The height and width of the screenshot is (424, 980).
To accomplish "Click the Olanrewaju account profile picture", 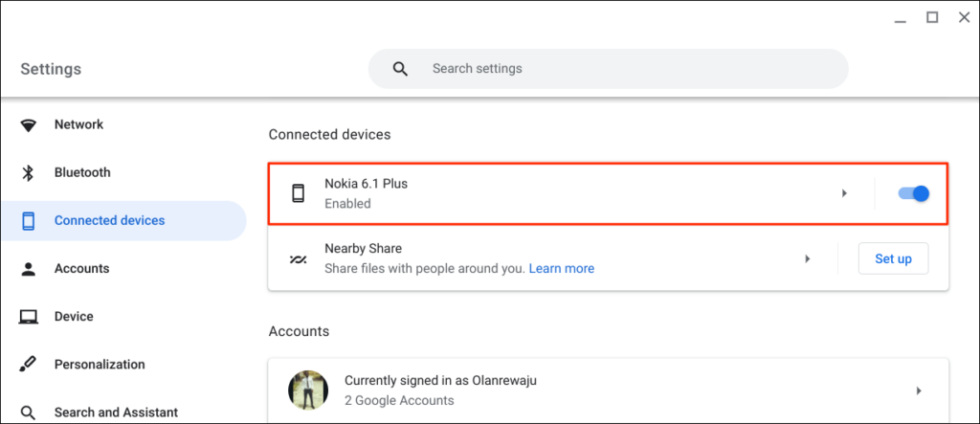I will [308, 391].
